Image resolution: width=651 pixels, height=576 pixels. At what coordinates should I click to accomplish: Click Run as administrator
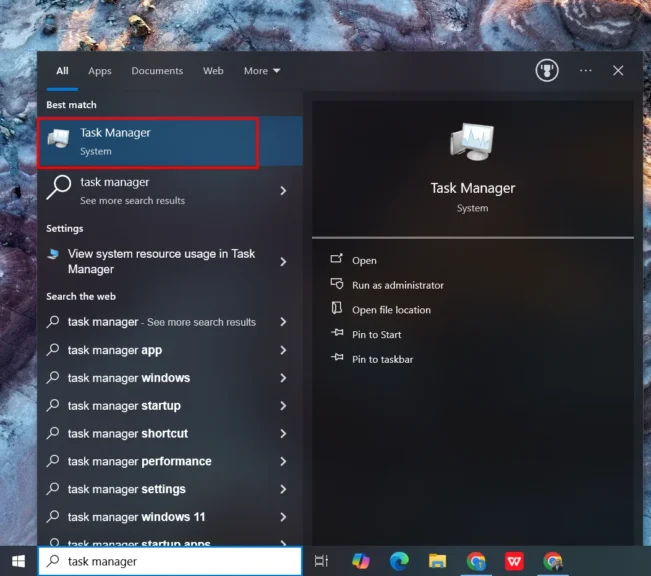(398, 285)
